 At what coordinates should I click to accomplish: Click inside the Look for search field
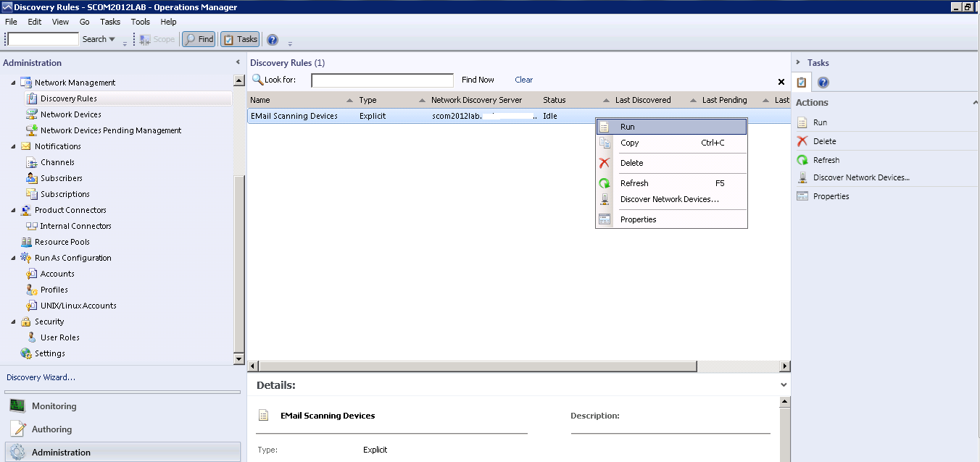point(382,80)
